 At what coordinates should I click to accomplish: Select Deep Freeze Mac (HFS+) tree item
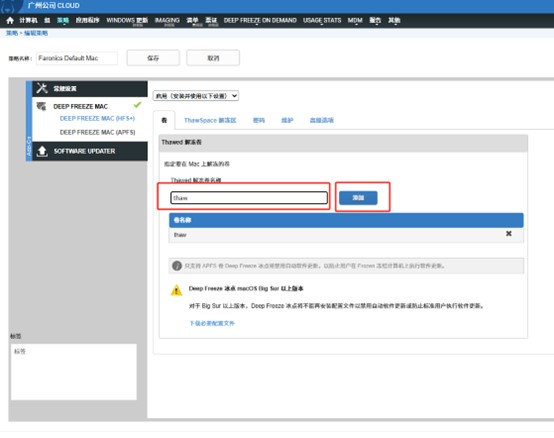click(x=97, y=118)
